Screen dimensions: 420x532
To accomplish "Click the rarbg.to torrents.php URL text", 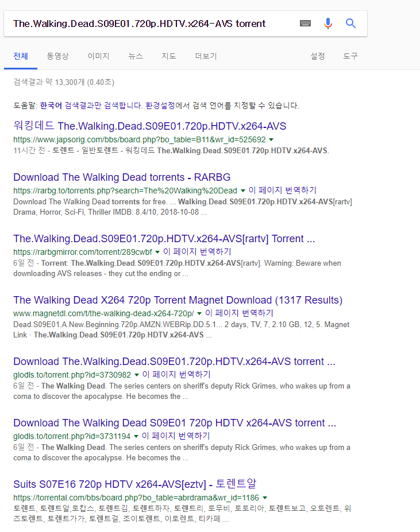I will pyautogui.click(x=125, y=191).
